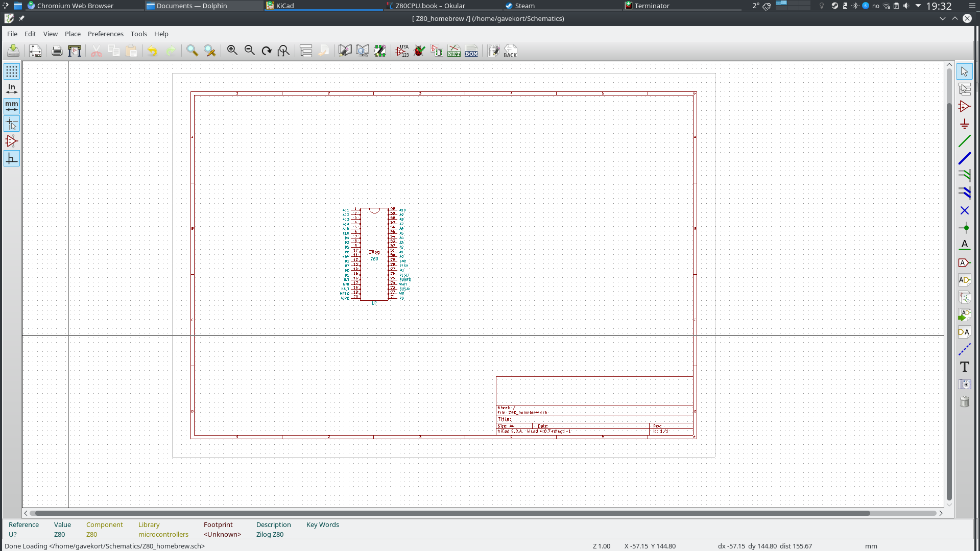Switch units to millimeters
Screen dimensions: 980x551
click(11, 106)
